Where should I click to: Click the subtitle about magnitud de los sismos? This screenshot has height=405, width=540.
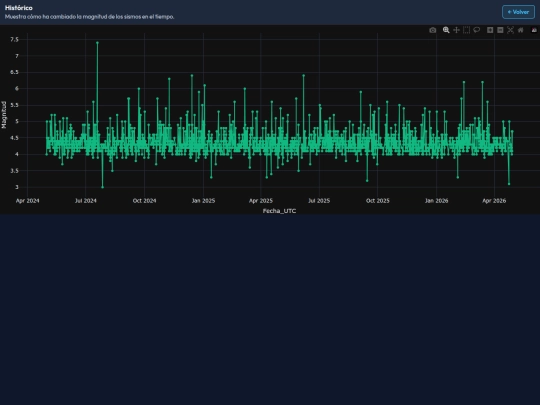click(x=90, y=17)
